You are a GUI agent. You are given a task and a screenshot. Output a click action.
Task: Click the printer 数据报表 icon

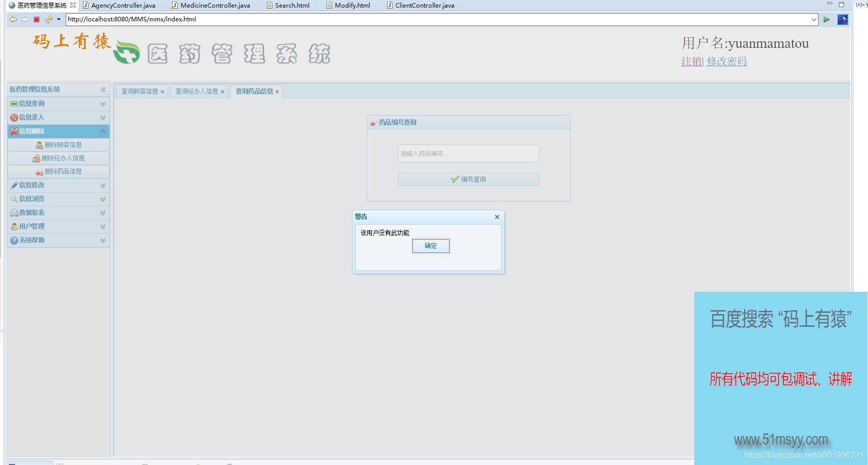14,213
